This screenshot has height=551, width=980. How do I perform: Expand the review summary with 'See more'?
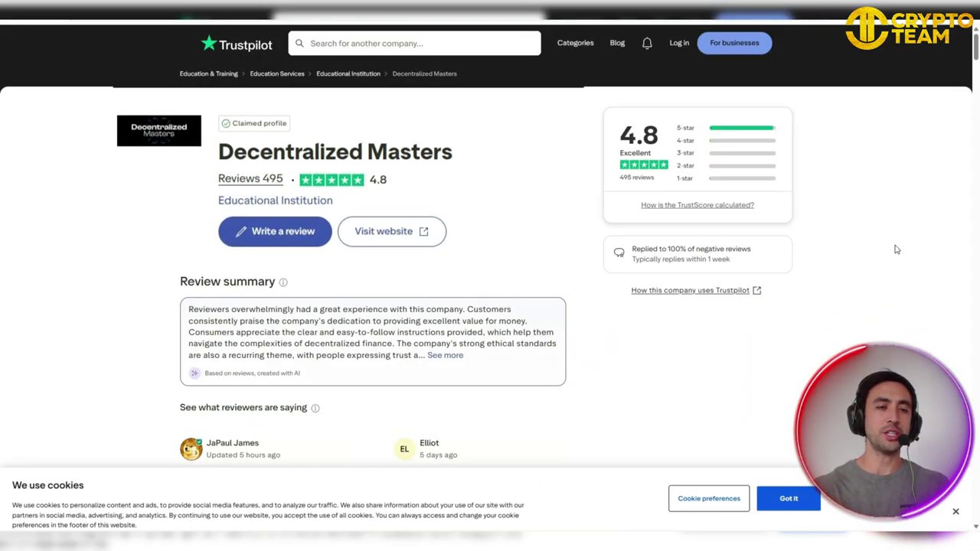tap(445, 355)
